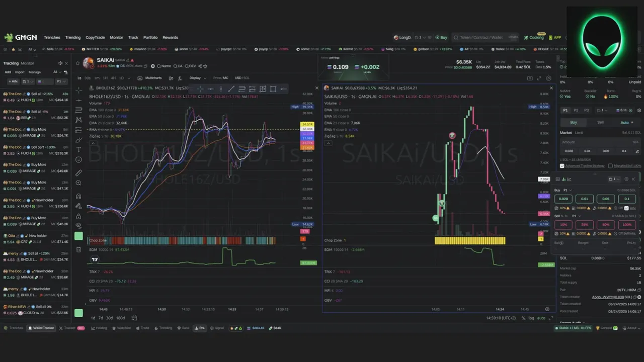Select the vertical line tool in the floating toolbar
This screenshot has height=362, width=644.
tap(221, 89)
